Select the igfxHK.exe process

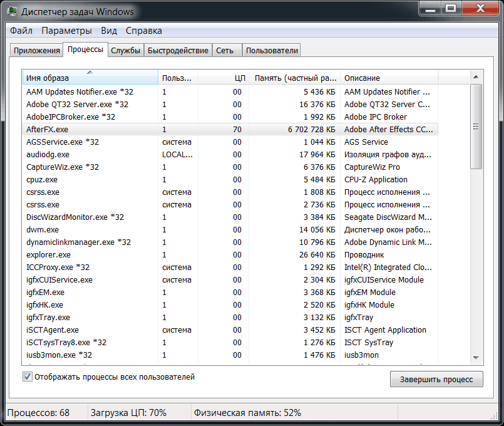[230, 305]
